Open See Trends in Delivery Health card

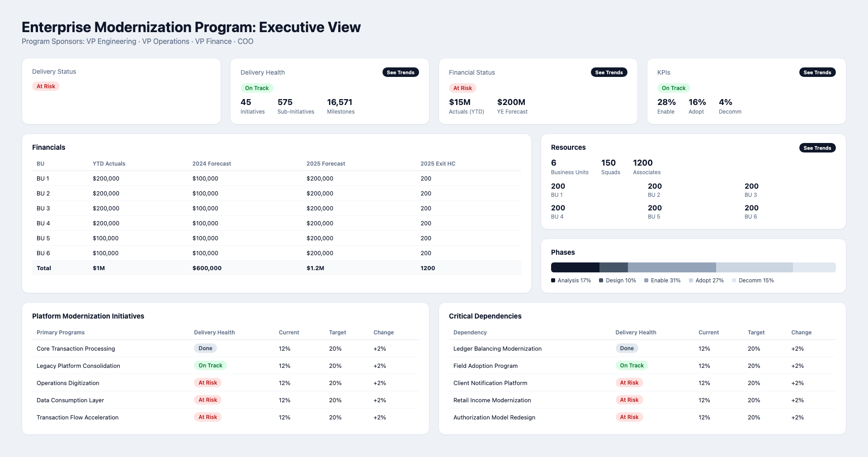(x=401, y=72)
